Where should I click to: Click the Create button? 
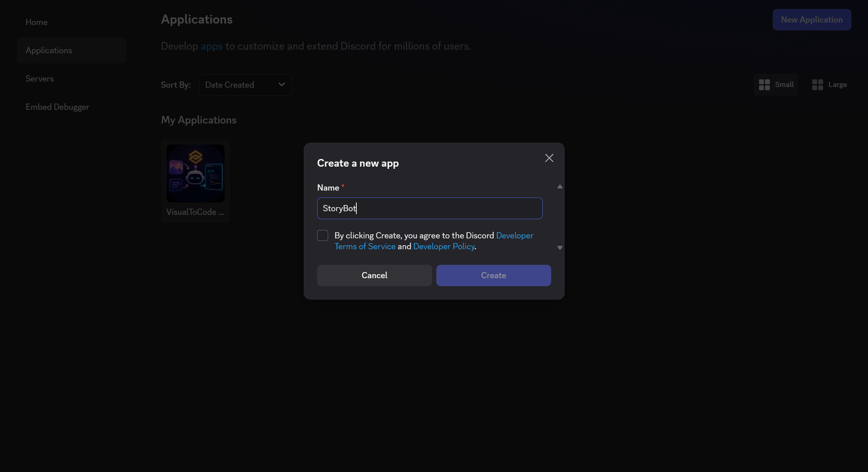[494, 275]
